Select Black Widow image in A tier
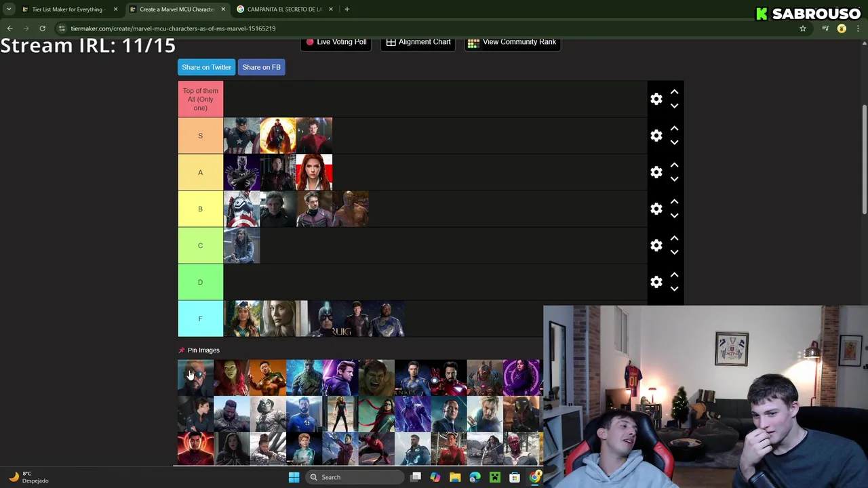Image resolution: width=868 pixels, height=488 pixels. (314, 172)
